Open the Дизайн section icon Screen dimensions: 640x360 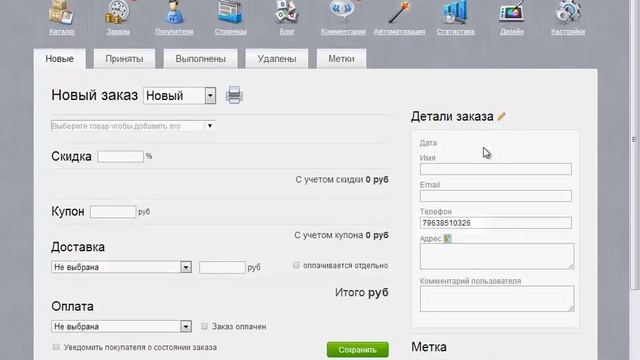512,12
